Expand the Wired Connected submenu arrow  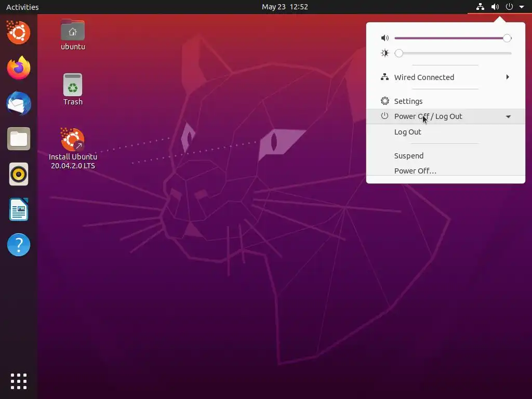tap(508, 77)
